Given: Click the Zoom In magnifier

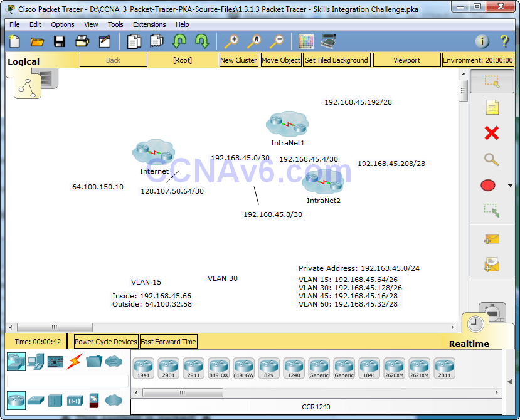Looking at the screenshot, I should click(231, 41).
